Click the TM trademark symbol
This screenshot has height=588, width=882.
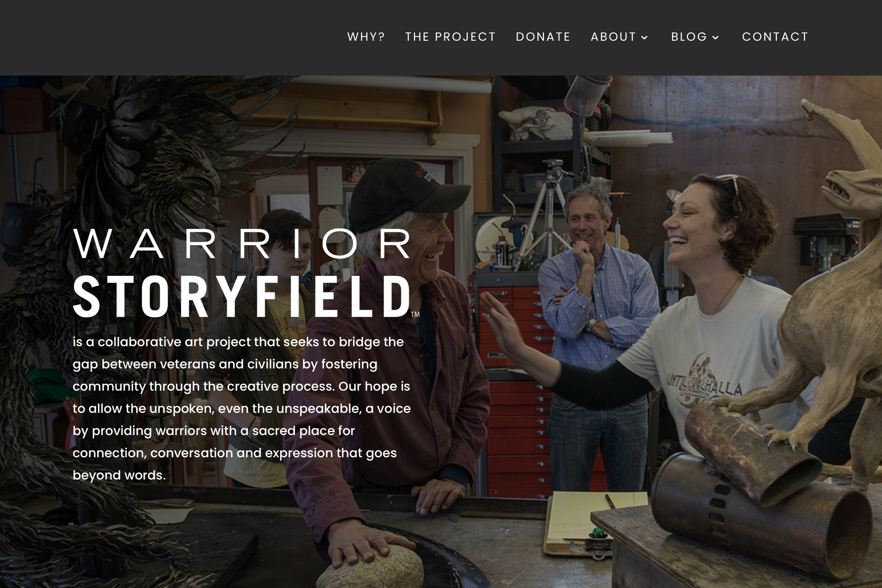pos(415,314)
